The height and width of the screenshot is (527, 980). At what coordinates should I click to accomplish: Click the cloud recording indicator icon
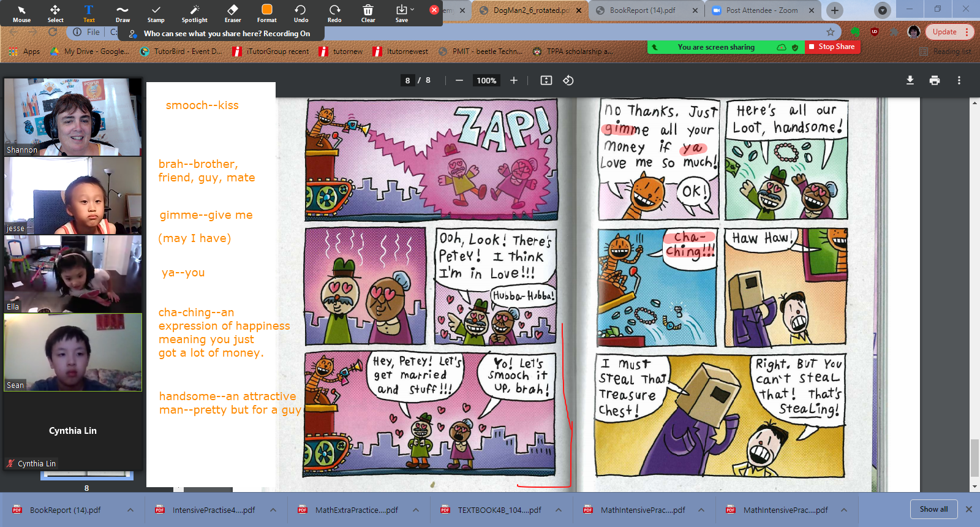coord(782,47)
